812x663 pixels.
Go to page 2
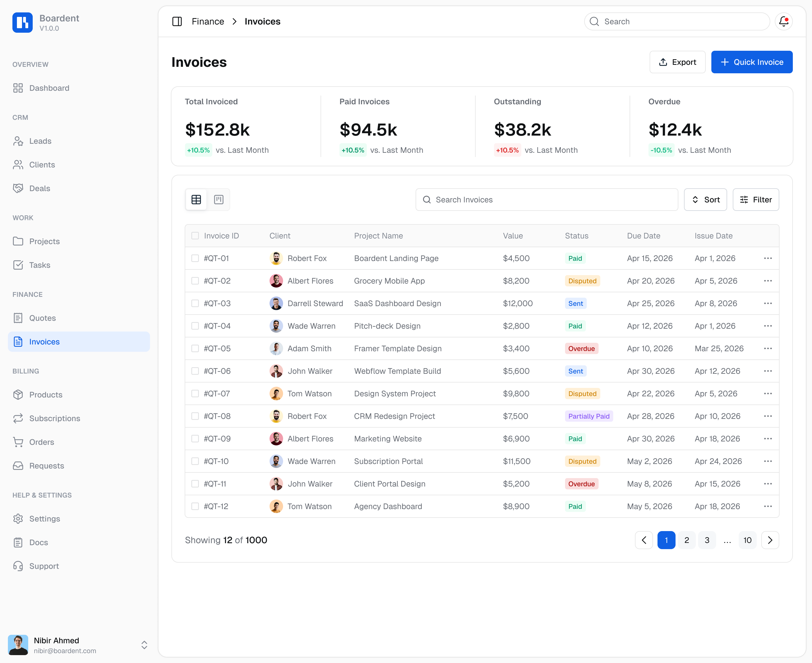[x=686, y=540]
